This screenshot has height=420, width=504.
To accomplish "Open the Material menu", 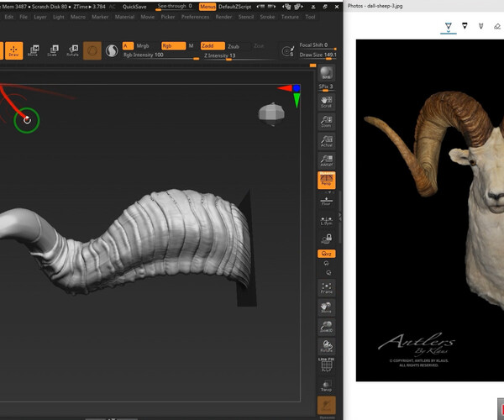I will coord(124,17).
